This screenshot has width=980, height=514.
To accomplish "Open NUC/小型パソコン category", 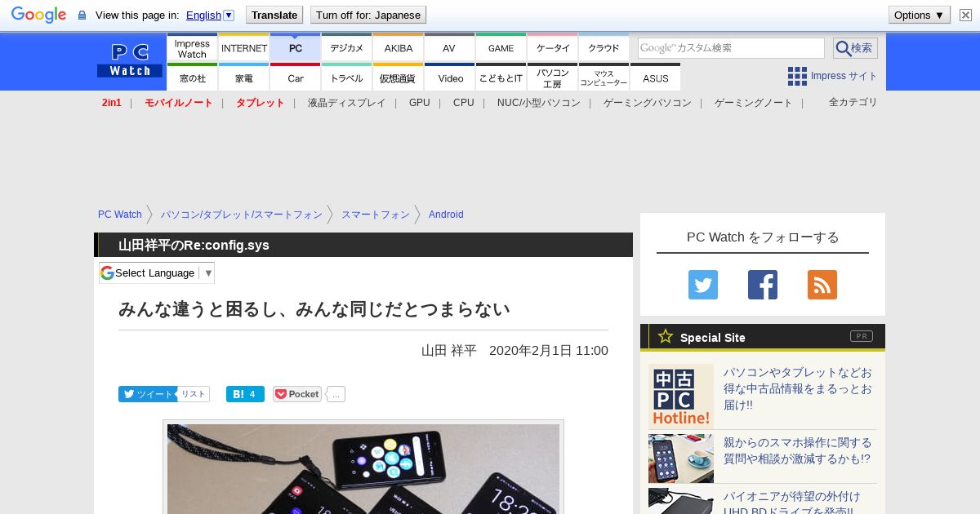I will point(539,103).
